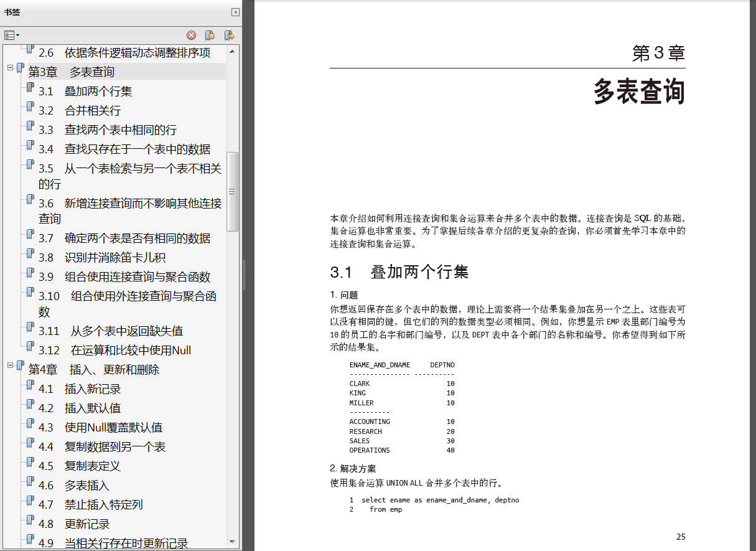Go to bookmark 3.10 组合使用外连接查询
756x551 pixels.
pos(128,304)
